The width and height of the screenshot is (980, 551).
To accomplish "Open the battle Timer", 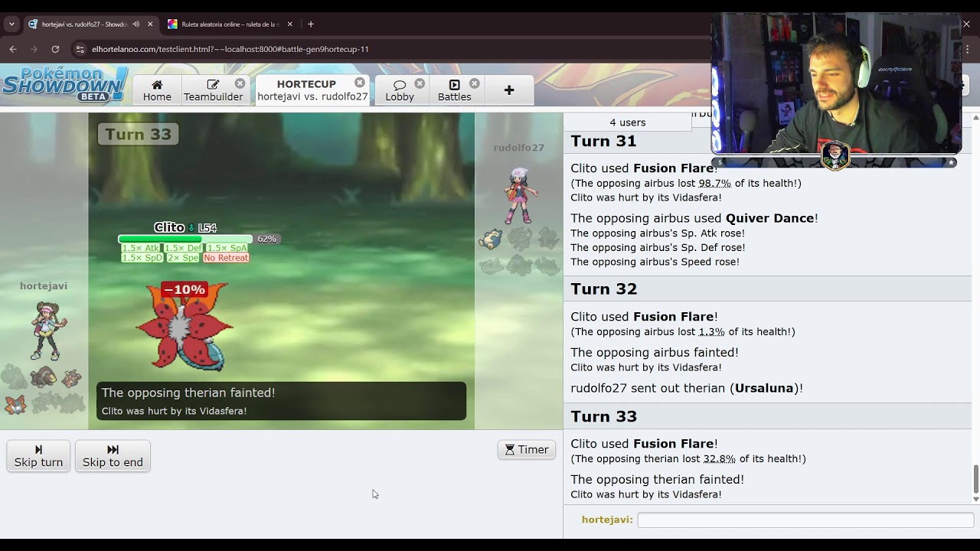I will [x=527, y=450].
